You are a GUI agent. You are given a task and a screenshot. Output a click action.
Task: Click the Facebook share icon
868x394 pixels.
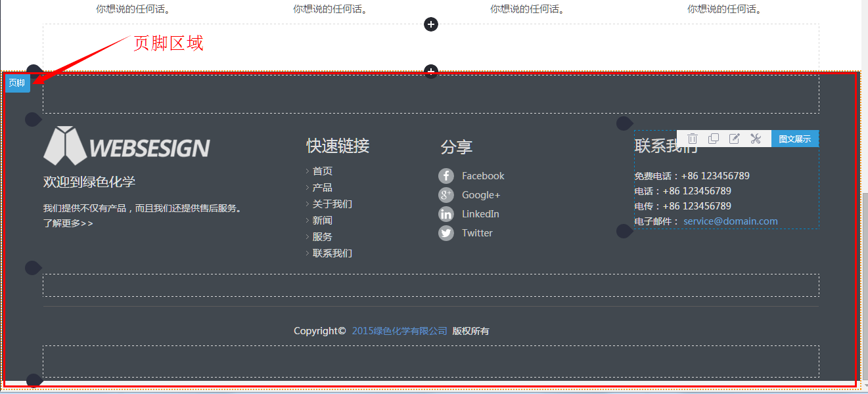point(446,175)
